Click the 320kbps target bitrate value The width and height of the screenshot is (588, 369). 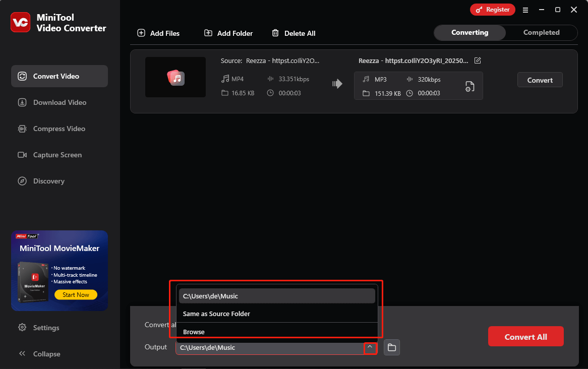(x=429, y=80)
